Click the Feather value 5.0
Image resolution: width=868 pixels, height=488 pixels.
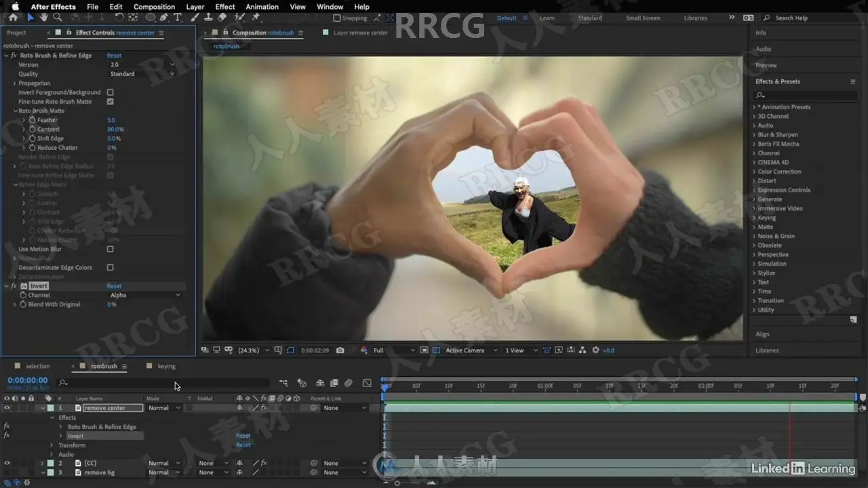(111, 120)
